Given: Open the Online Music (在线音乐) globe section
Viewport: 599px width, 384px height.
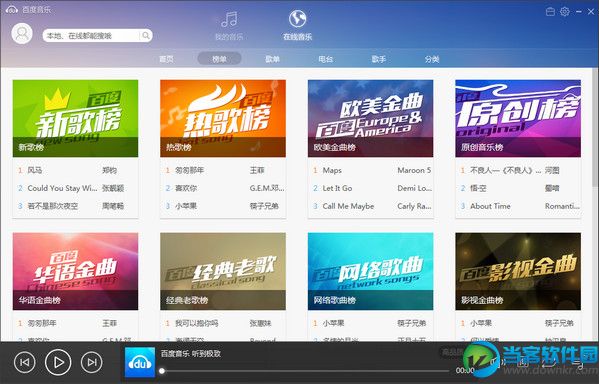Looking at the screenshot, I should [297, 25].
